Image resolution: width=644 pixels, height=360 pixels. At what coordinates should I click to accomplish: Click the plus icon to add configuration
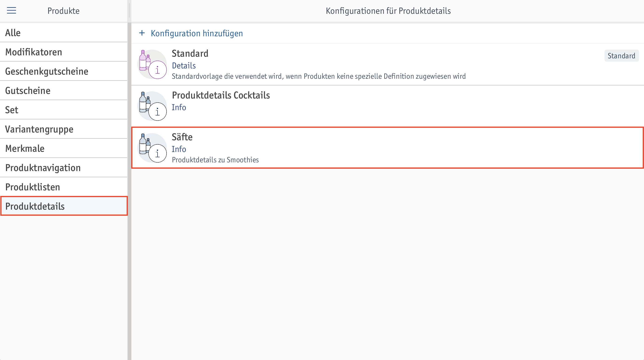click(x=142, y=33)
